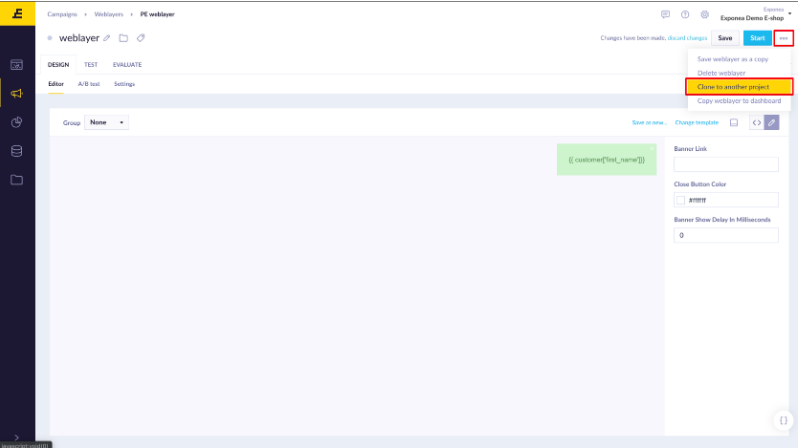Viewport: 798px width, 448px height.
Task: Click the preview layout icon in editor toolbar
Action: (734, 123)
